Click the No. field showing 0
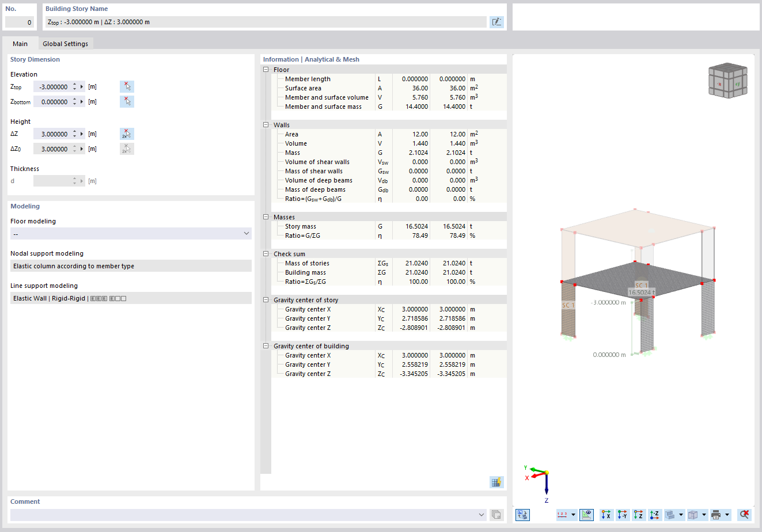Viewport: 762px width, 532px height. [20, 22]
